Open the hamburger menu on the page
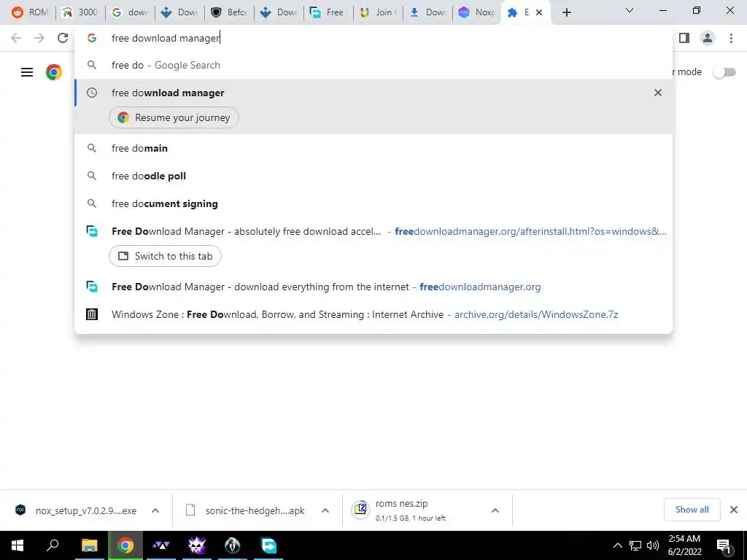 [27, 72]
